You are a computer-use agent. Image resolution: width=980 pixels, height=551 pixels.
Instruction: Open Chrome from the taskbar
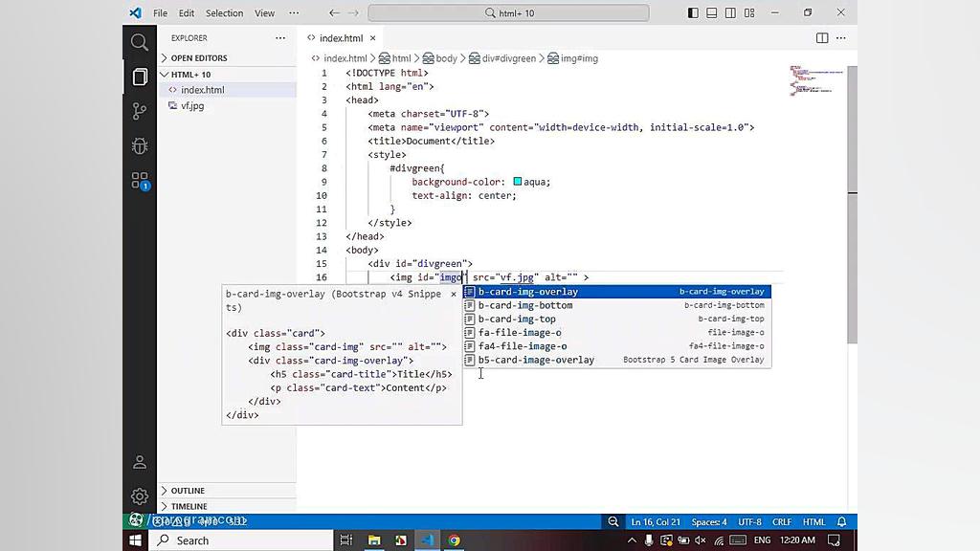[x=455, y=540]
